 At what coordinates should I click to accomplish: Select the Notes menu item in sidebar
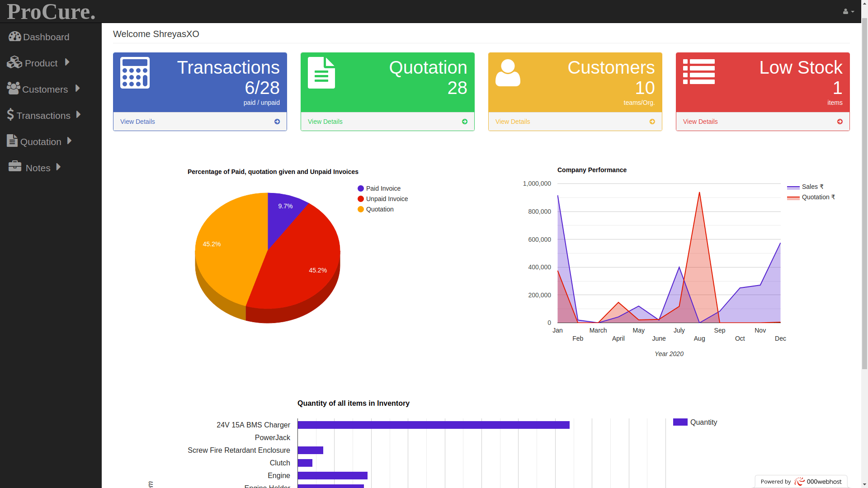coord(38,168)
